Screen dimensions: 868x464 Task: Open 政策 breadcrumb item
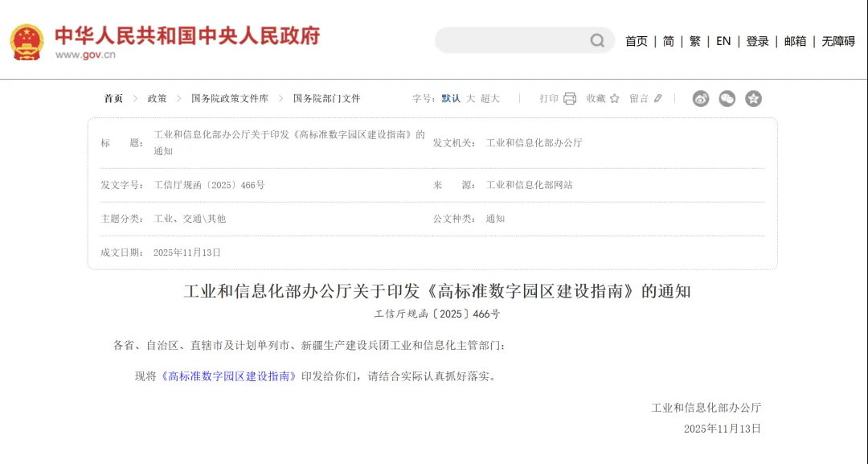(x=157, y=99)
